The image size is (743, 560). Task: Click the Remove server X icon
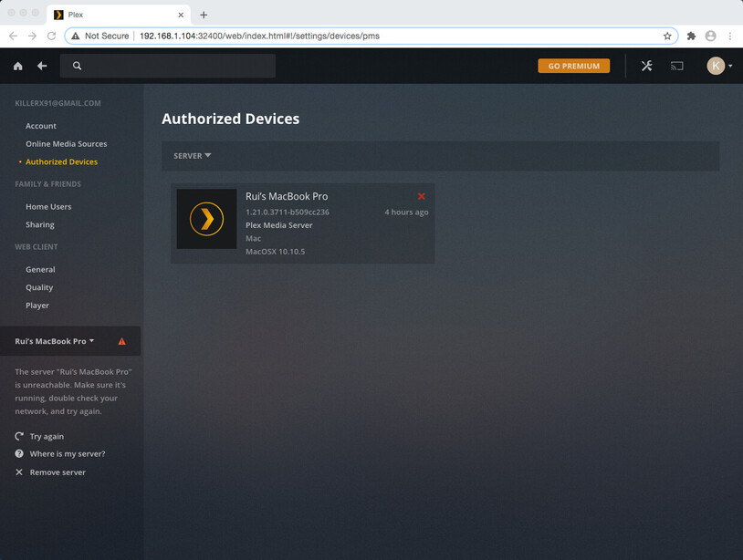19,472
